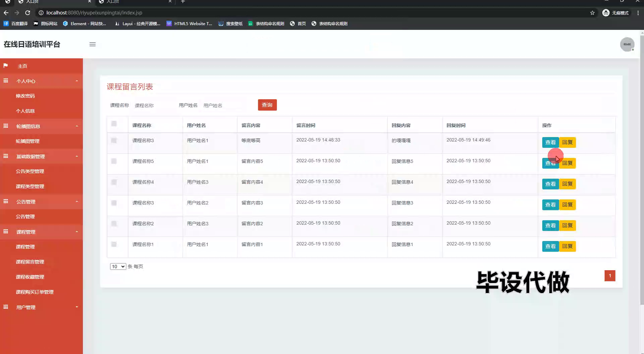The height and width of the screenshot is (354, 644).
Task: Open HTML5 Website bookmark
Action: point(189,23)
